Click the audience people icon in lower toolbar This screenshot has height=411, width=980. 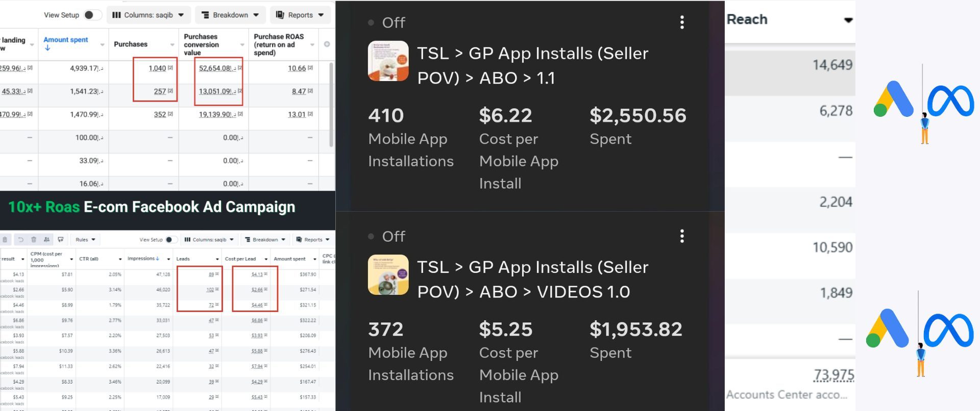(46, 240)
